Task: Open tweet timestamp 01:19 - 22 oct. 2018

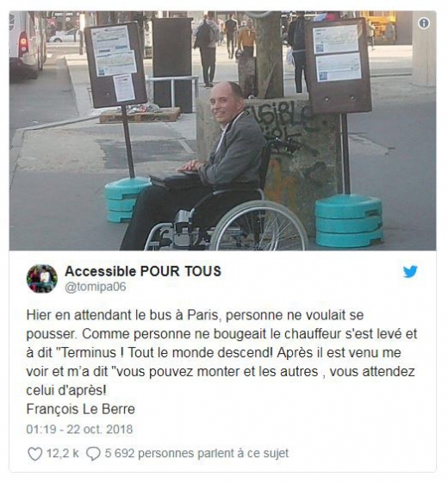Action: pyautogui.click(x=79, y=429)
